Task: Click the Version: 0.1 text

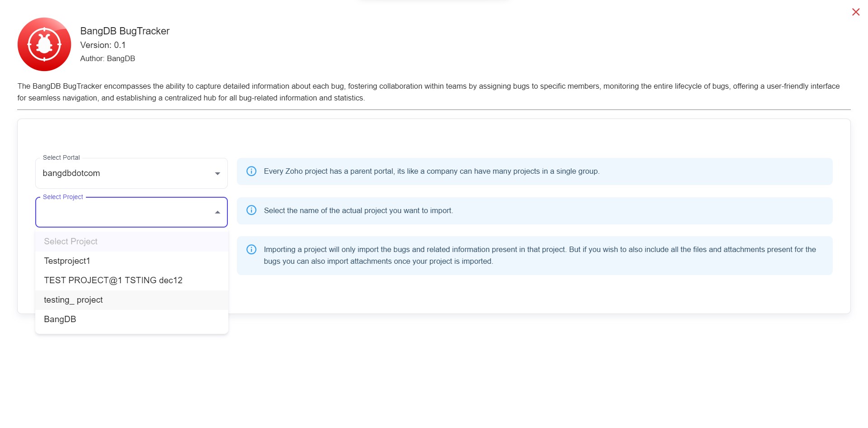Action: point(103,45)
